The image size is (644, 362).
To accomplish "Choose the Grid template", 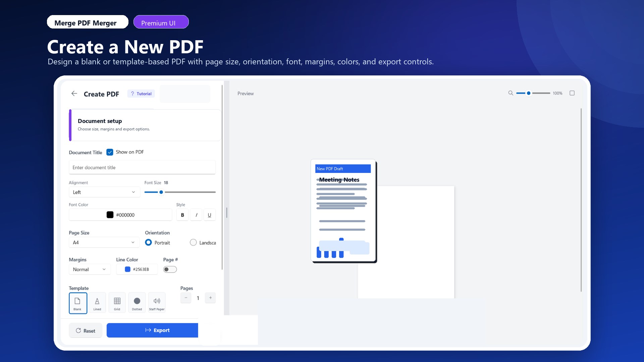I will pyautogui.click(x=117, y=303).
